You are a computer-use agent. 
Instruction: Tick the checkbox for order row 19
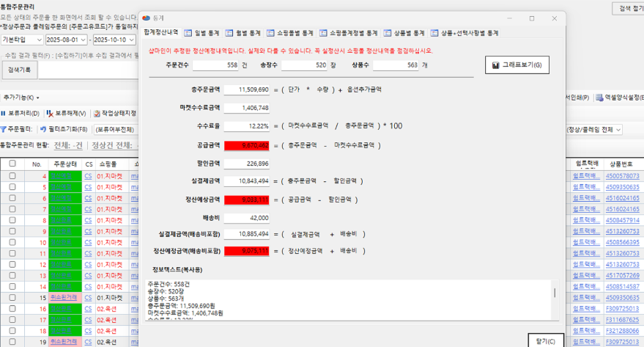[12, 342]
